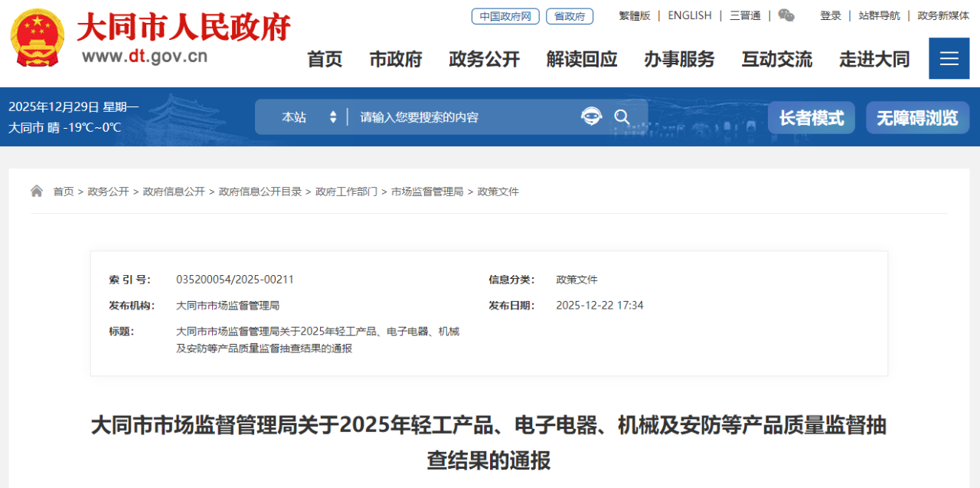980x488 pixels.
Task: Open the hamburger menu icon
Action: coord(949,59)
